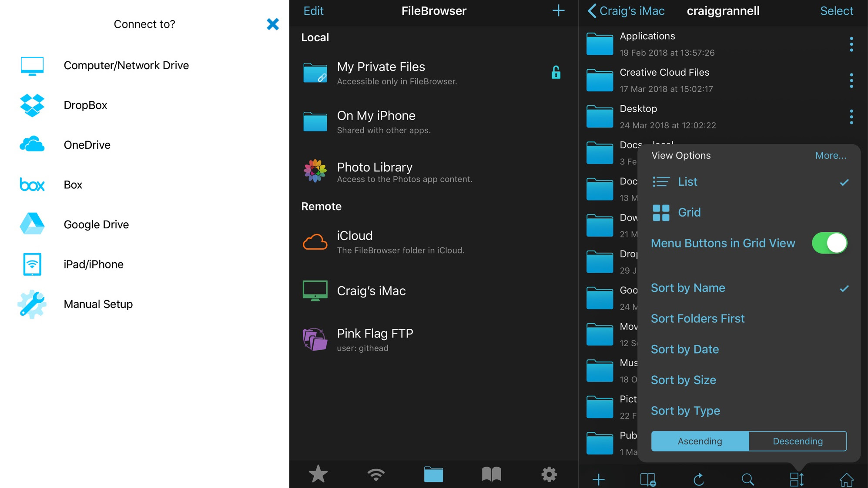Tap Edit in FileBrowser header

coord(313,11)
